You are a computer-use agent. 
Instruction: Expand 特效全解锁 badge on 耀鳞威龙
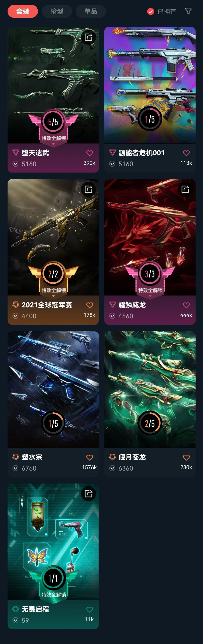(150, 290)
